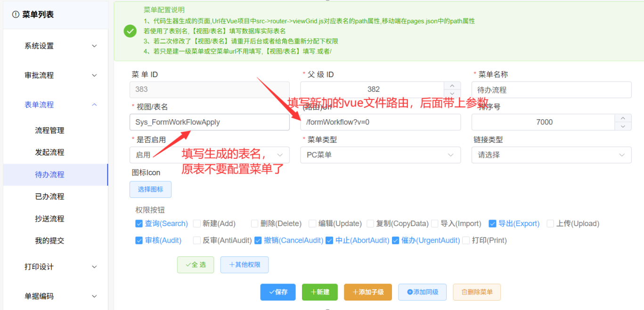Tick the 打印(Print) permission checkbox
Screen dimensions: 644x310
tap(466, 240)
